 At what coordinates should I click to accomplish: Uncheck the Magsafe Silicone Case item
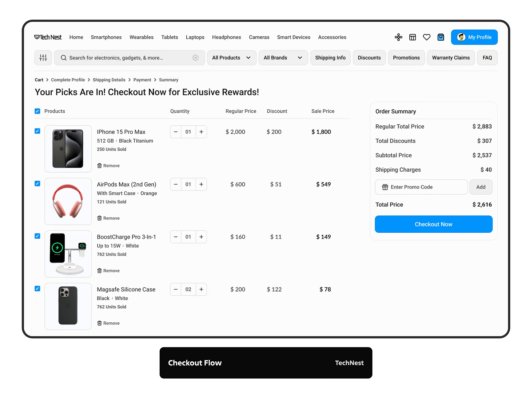pyautogui.click(x=37, y=289)
